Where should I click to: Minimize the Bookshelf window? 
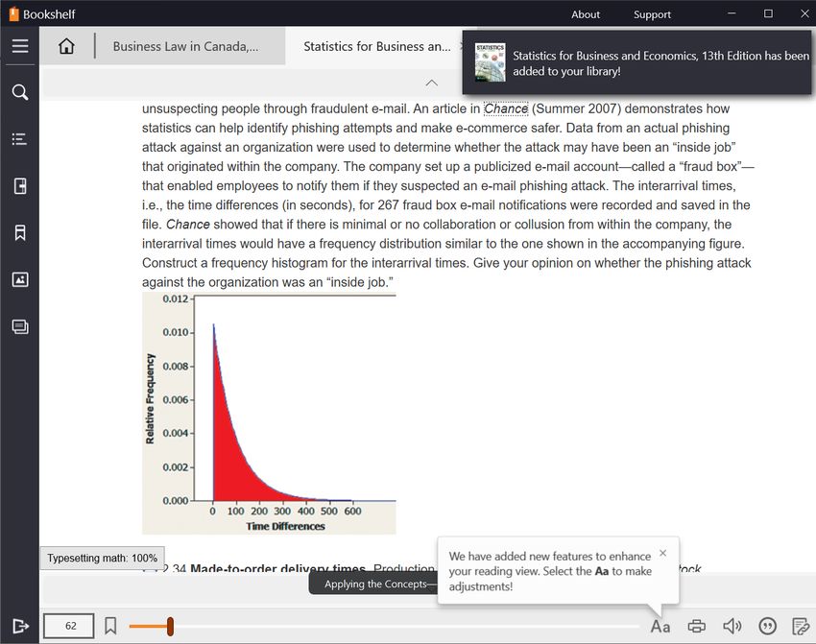(732, 13)
